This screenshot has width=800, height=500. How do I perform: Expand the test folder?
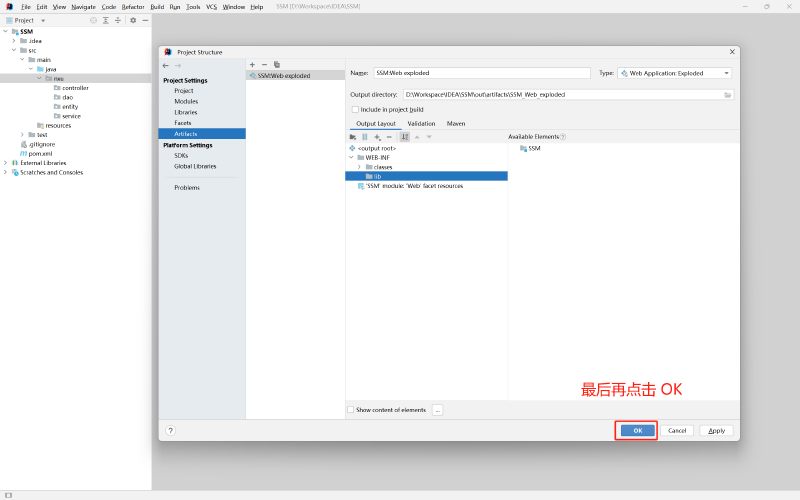tap(22, 135)
